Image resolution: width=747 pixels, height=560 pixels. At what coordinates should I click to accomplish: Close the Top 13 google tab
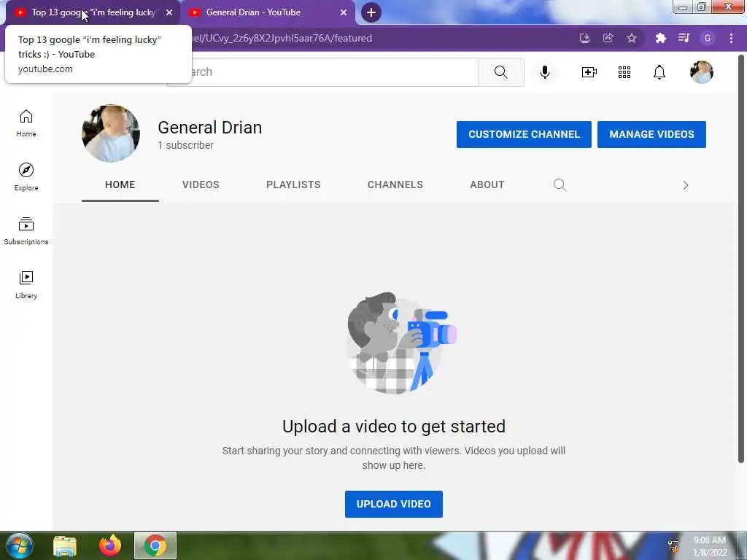[x=169, y=12]
